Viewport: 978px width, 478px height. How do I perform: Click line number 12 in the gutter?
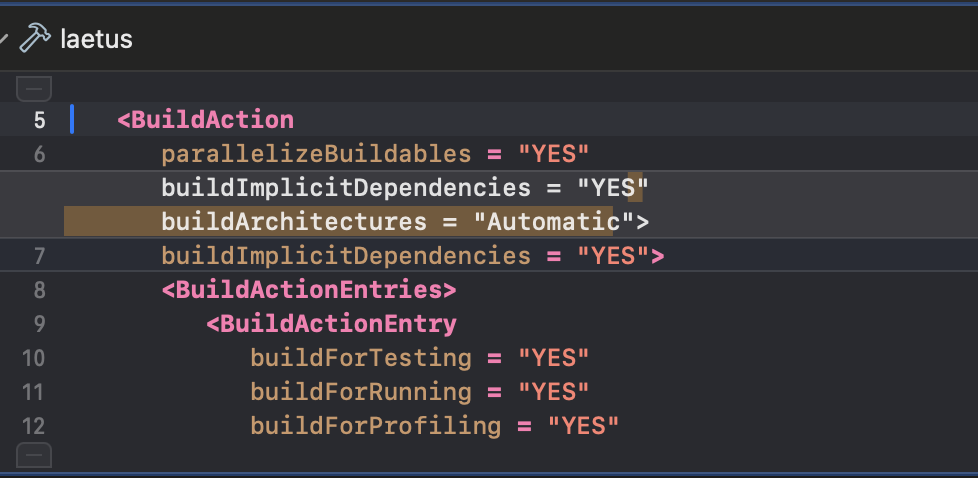coord(33,426)
